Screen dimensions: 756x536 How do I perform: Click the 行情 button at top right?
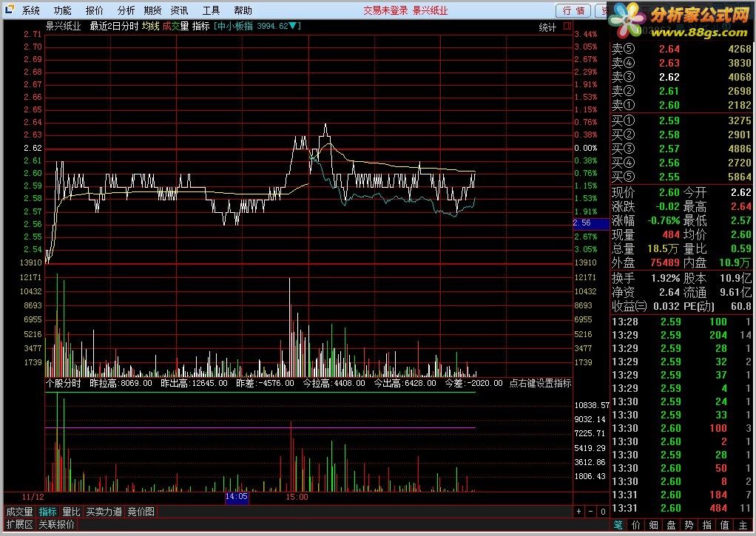point(573,10)
